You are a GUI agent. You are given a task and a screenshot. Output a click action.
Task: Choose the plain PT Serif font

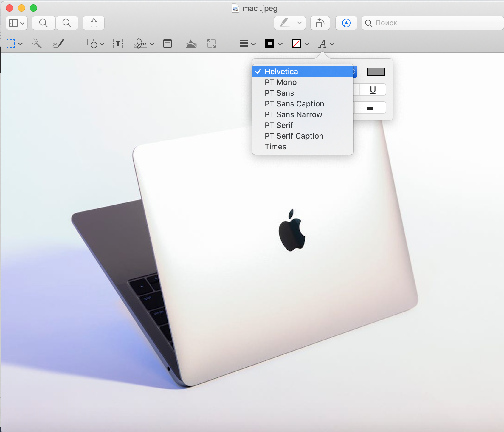click(303, 126)
